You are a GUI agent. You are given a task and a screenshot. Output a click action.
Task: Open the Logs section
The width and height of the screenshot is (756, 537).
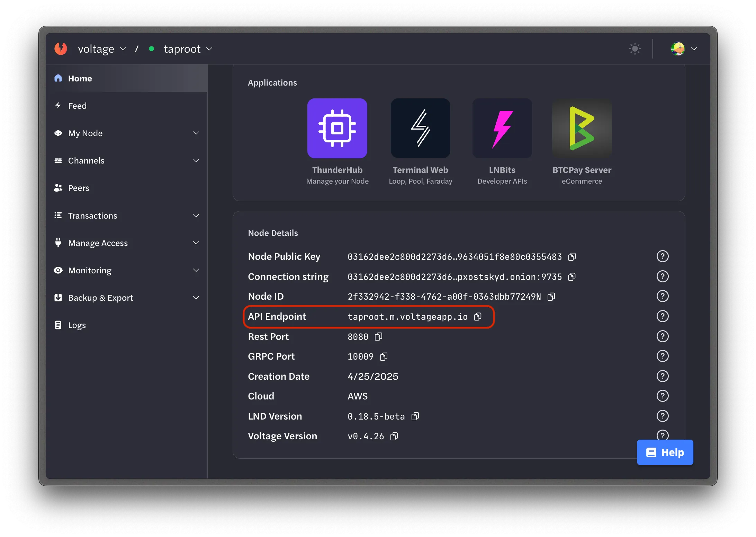pos(77,325)
